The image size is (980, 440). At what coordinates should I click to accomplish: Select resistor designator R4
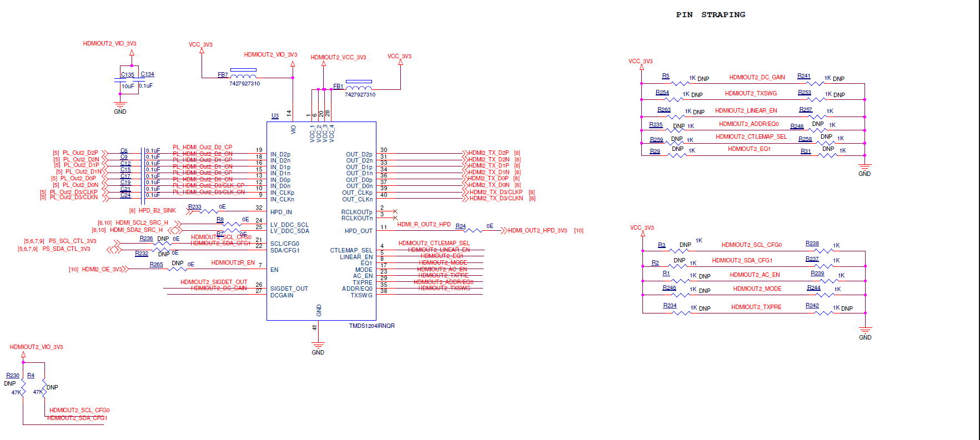point(31,375)
